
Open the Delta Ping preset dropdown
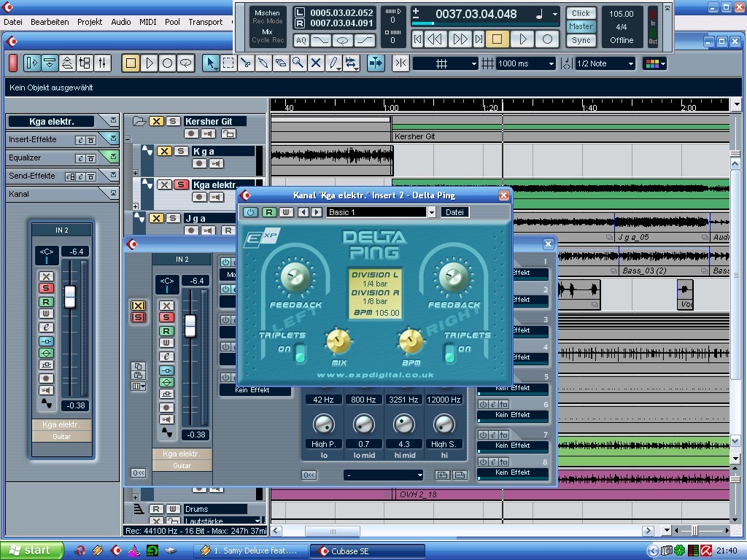(432, 212)
